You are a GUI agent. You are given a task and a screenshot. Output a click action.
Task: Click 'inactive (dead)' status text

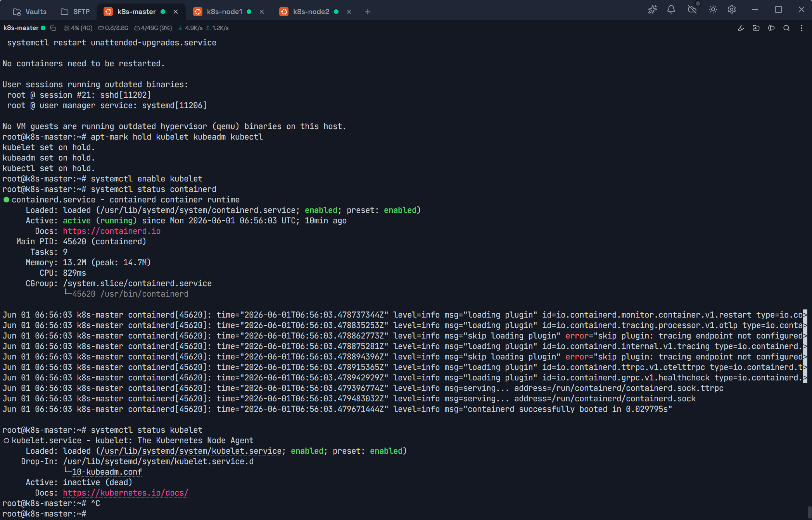tap(98, 482)
